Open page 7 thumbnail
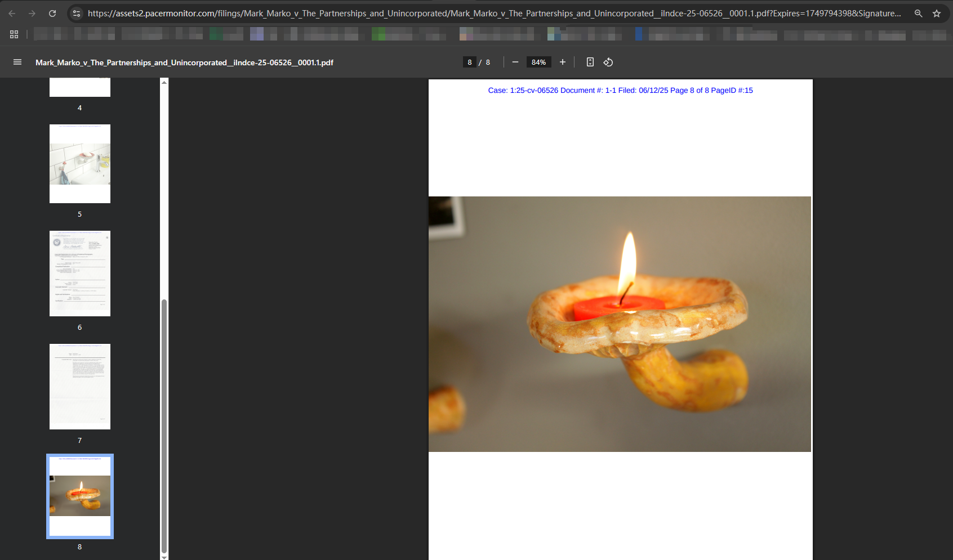Screen dimensions: 953x560 [x=80, y=387]
